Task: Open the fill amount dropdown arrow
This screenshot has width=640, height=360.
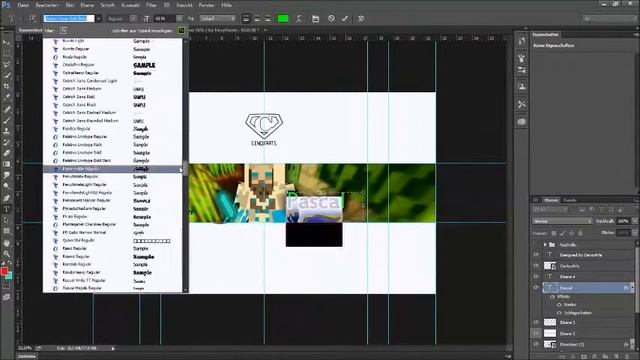Action: click(635, 233)
